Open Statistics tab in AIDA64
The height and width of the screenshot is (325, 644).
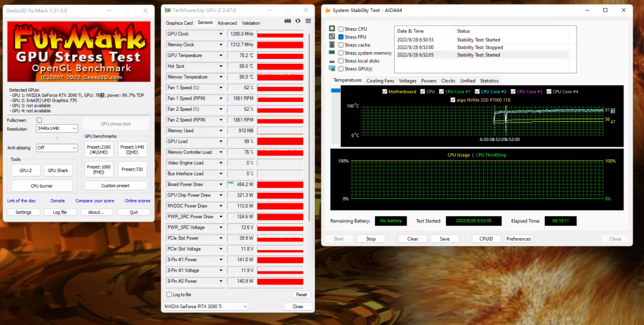489,81
